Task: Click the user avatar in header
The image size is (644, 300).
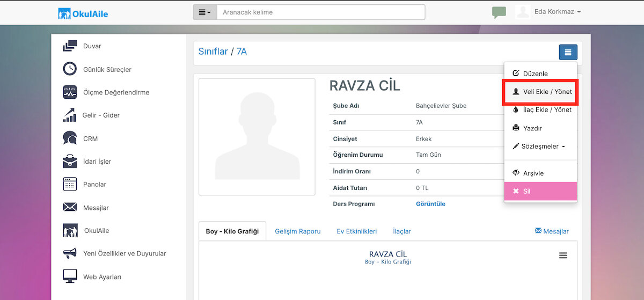Action: pyautogui.click(x=523, y=12)
